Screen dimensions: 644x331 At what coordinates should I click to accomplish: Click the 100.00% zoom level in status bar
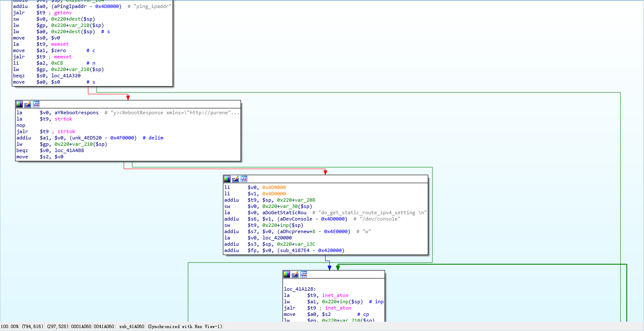tap(10, 326)
